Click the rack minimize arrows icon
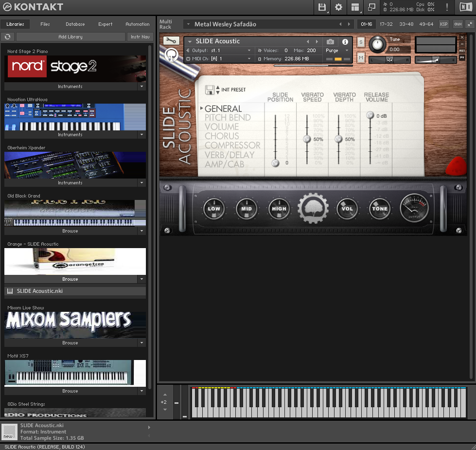476x450 pixels. tap(470, 24)
